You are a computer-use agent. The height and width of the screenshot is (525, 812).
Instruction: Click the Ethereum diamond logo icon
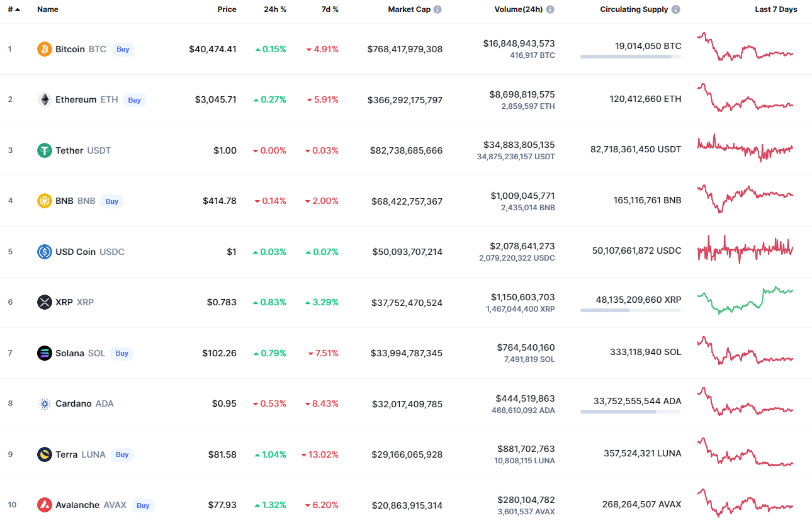click(x=44, y=99)
